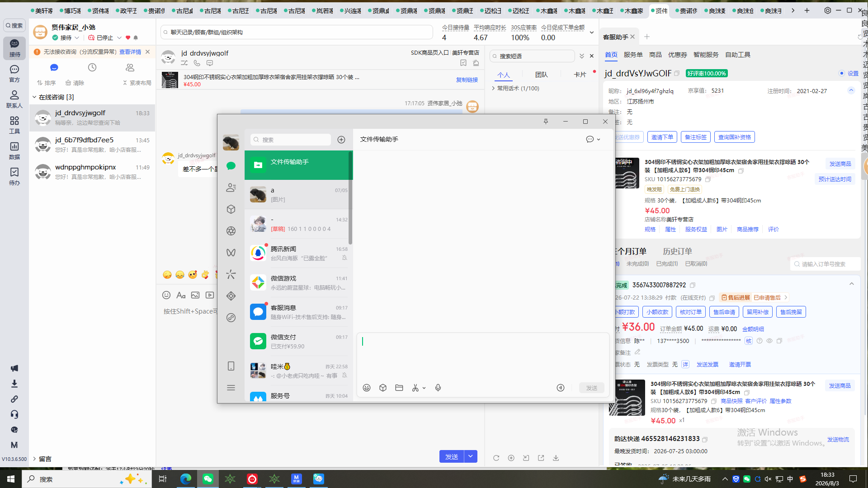The image size is (868, 488).
Task: Open the 自助工具 tab
Action: click(738, 55)
